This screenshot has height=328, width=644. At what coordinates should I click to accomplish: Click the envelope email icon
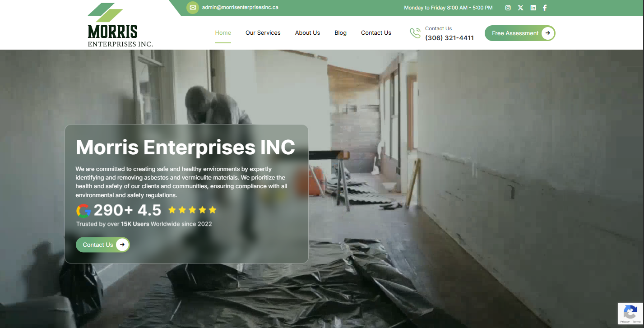(x=193, y=8)
